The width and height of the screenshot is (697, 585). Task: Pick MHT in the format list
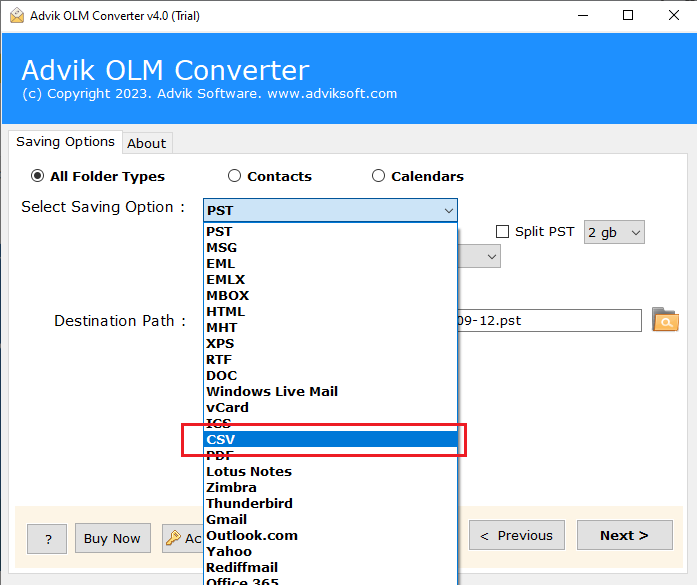pos(330,328)
